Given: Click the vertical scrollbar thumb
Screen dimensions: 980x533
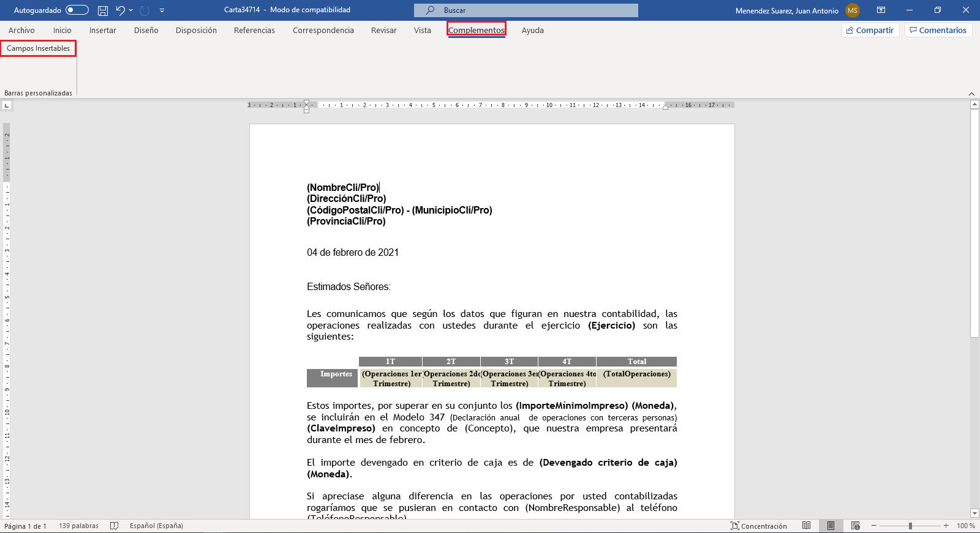Looking at the screenshot, I should tap(975, 223).
